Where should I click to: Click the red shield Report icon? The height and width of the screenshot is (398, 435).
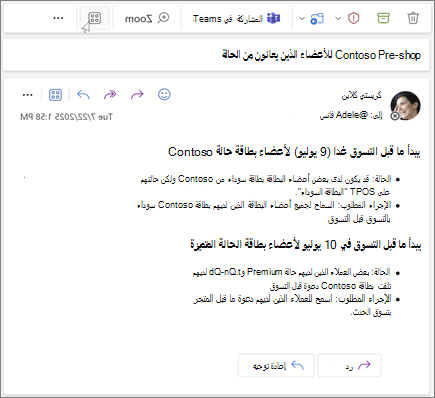[353, 18]
